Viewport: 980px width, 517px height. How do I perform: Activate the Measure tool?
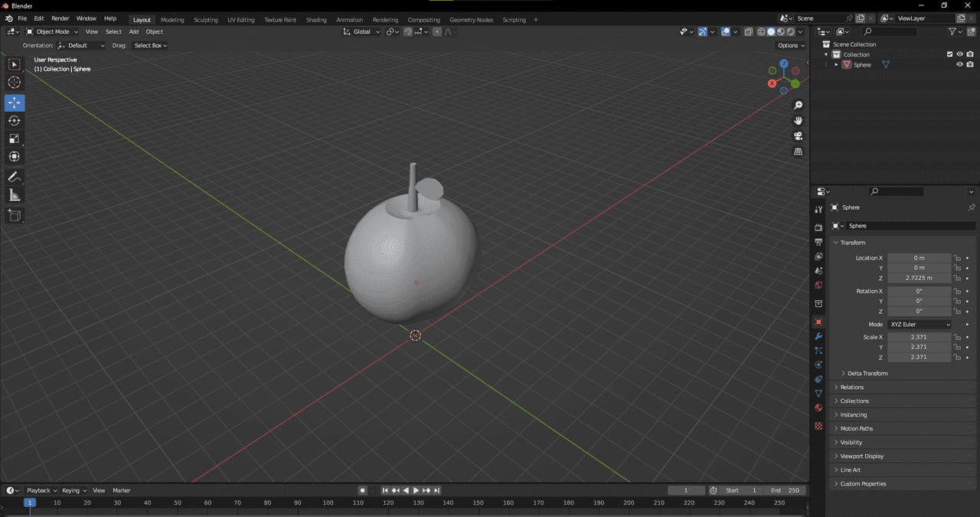click(15, 196)
